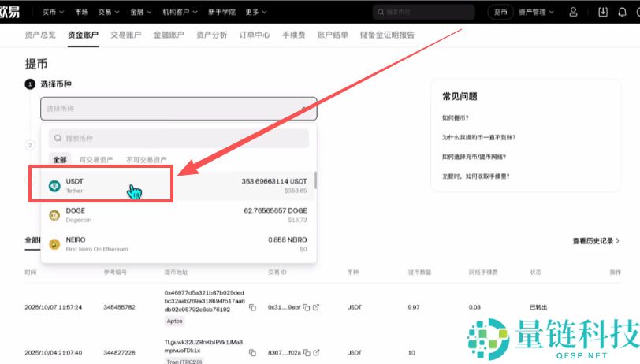Open the 资产管理 dropdown

click(x=536, y=13)
